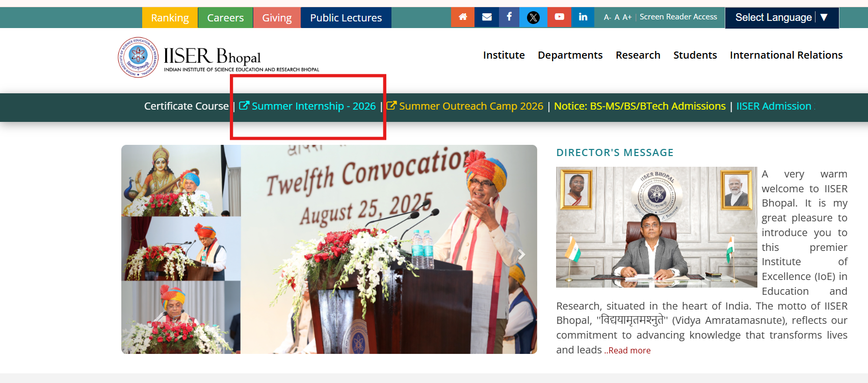Open the X (Twitter) icon link
Viewport: 868px width, 383px height.
click(x=533, y=17)
